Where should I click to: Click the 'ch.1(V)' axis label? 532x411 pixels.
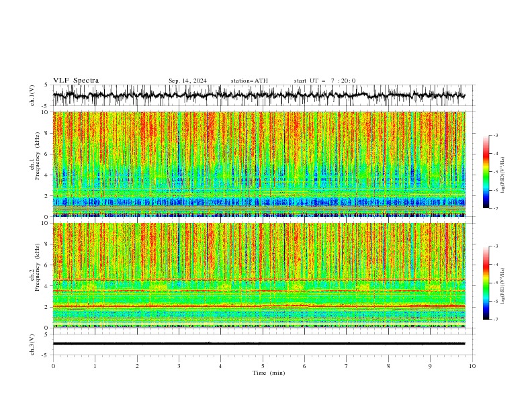(x=32, y=95)
